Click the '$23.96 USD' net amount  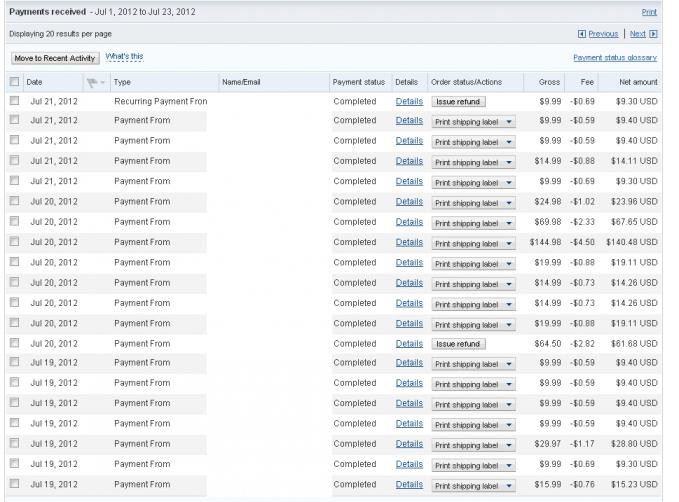pos(634,201)
